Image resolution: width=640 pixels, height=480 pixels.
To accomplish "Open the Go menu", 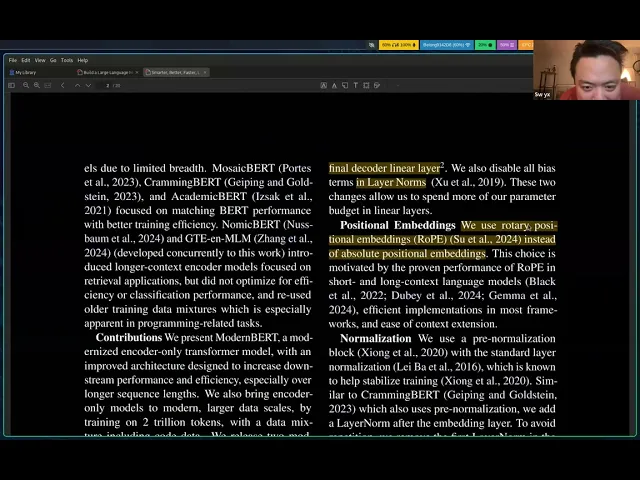I will 53,60.
